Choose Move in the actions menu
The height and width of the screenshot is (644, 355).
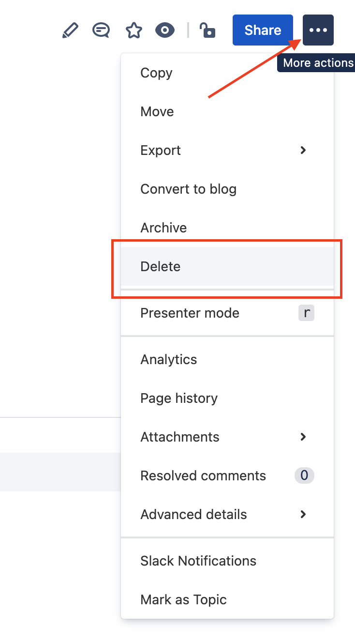[227, 111]
